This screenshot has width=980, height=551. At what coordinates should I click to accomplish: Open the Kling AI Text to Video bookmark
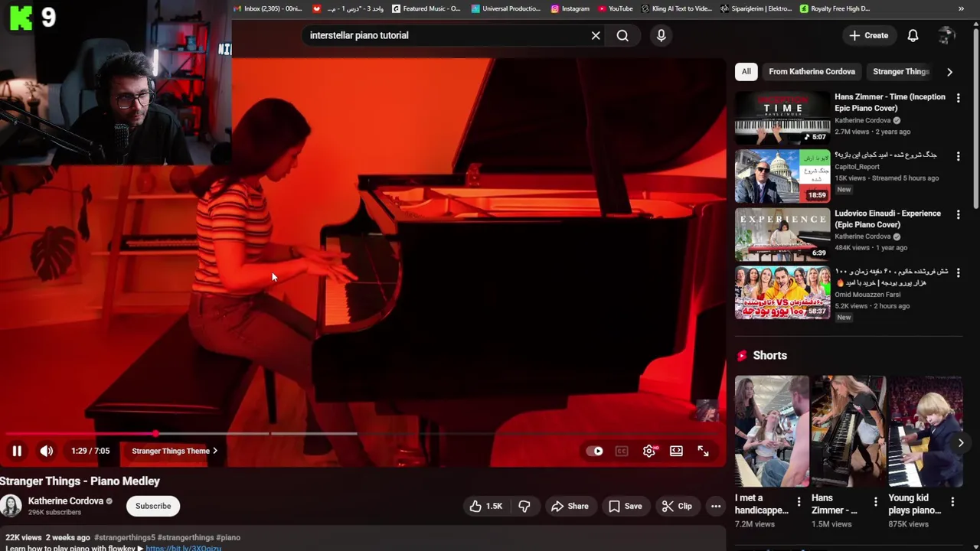click(677, 8)
